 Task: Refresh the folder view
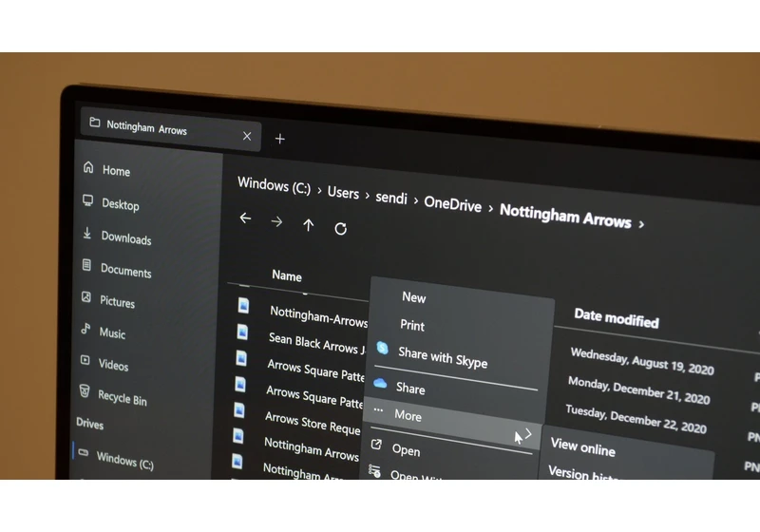coord(341,228)
